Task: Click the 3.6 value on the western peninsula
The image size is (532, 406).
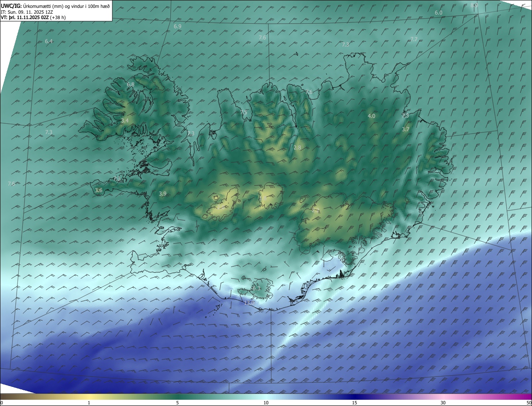Action: click(x=99, y=190)
